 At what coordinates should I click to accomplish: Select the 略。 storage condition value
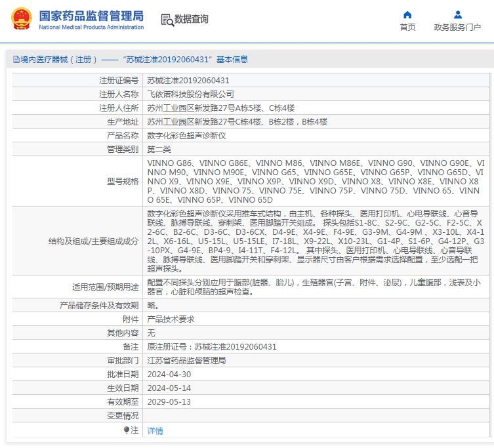[153, 306]
